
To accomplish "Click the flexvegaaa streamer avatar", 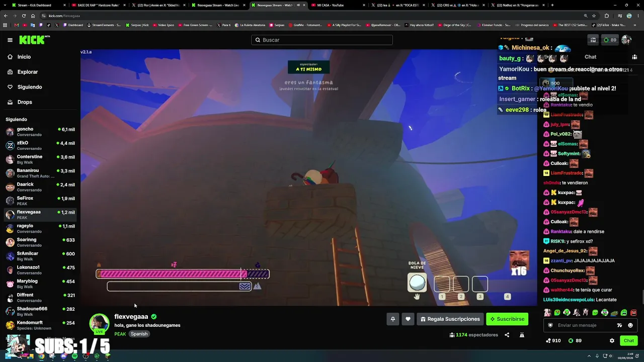I will point(99,323).
